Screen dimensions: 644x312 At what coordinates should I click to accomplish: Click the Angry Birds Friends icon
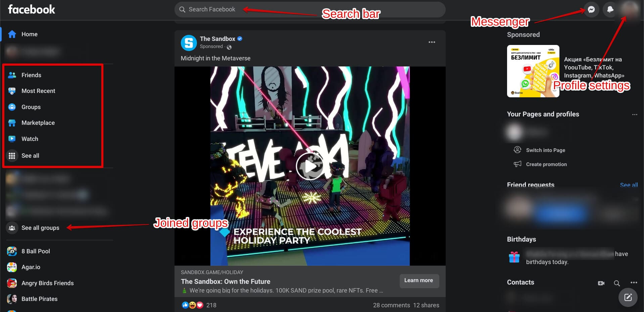pyautogui.click(x=12, y=283)
